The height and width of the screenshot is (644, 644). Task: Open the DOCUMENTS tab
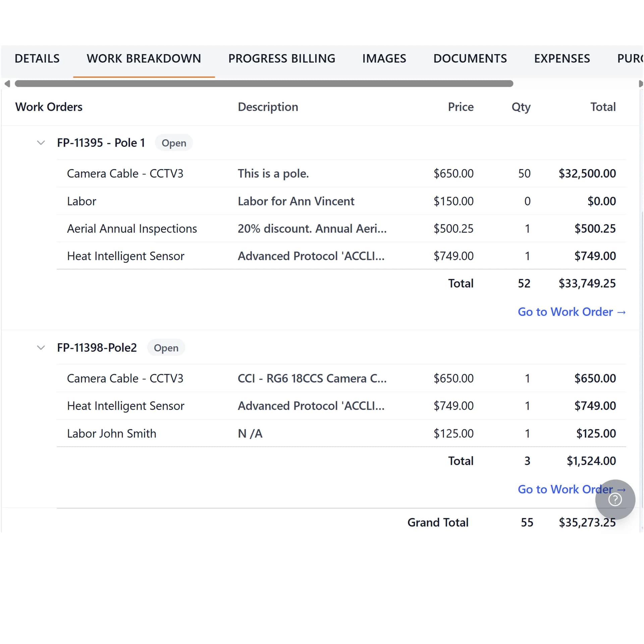470,59
